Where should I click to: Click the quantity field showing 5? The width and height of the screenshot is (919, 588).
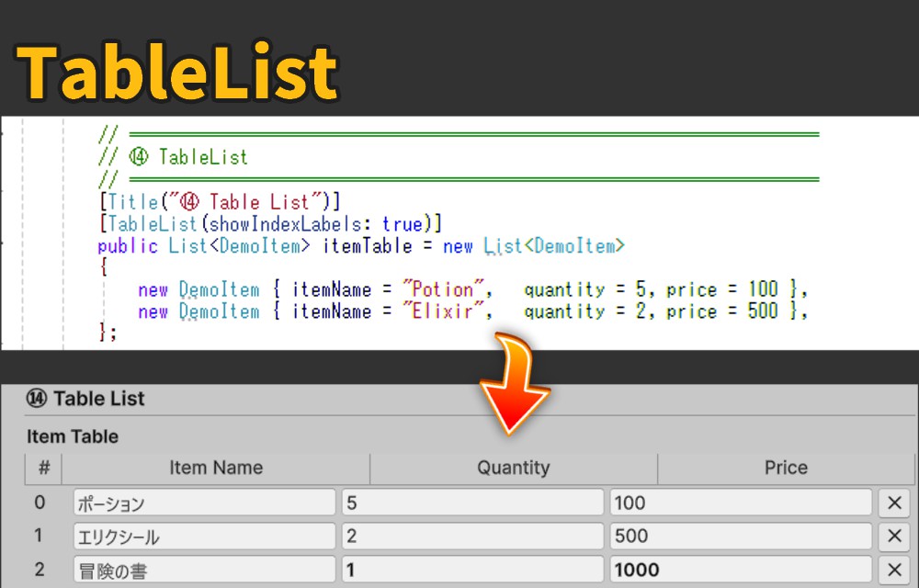click(472, 503)
